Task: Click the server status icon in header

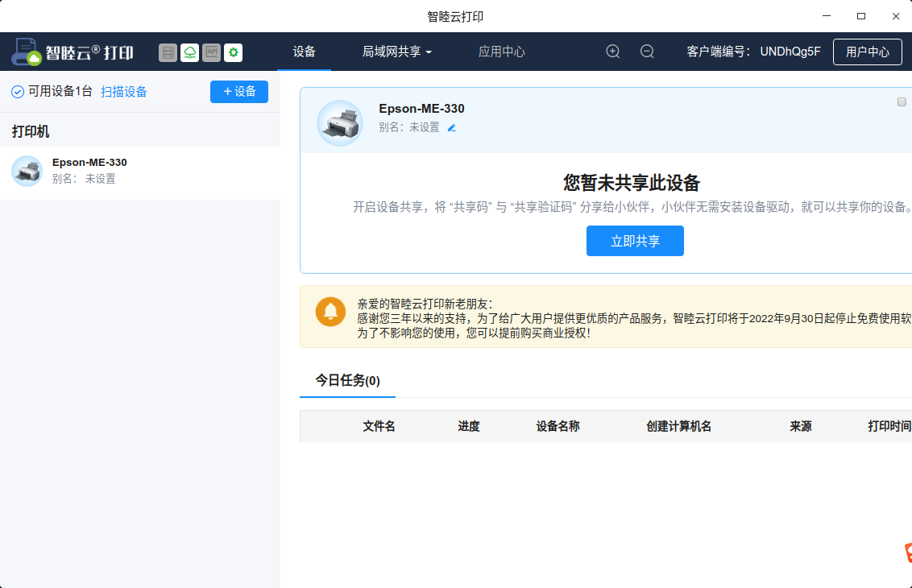Action: pos(168,52)
